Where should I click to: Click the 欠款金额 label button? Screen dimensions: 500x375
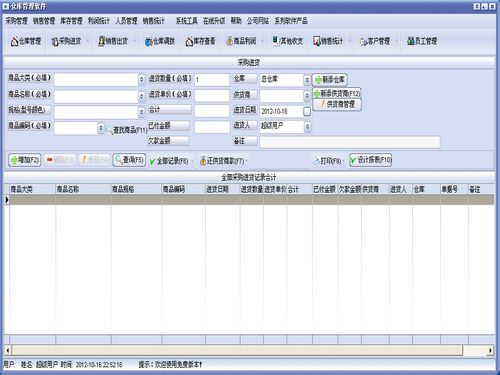click(x=169, y=141)
